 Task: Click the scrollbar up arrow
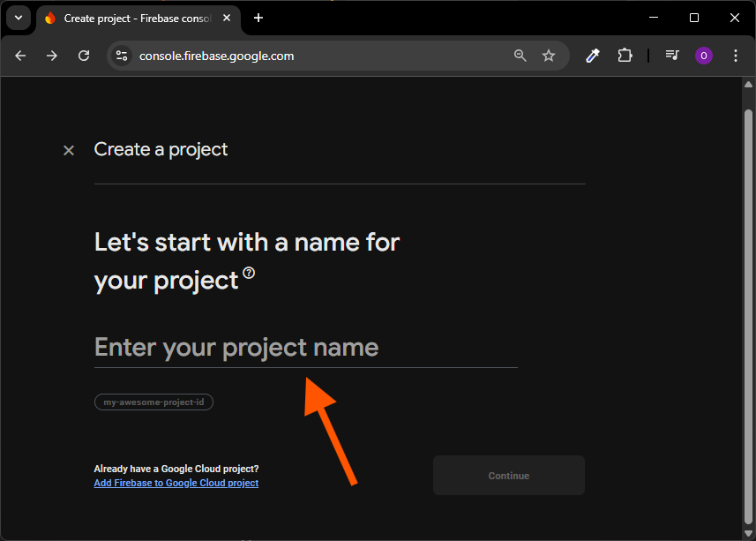click(x=748, y=85)
